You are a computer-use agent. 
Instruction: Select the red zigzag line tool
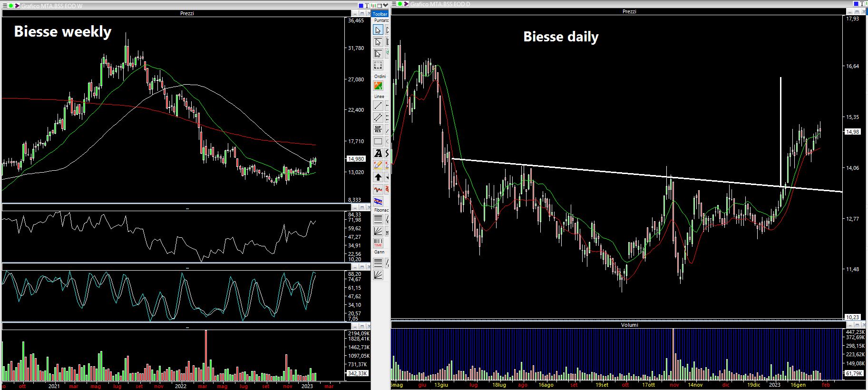[x=378, y=189]
